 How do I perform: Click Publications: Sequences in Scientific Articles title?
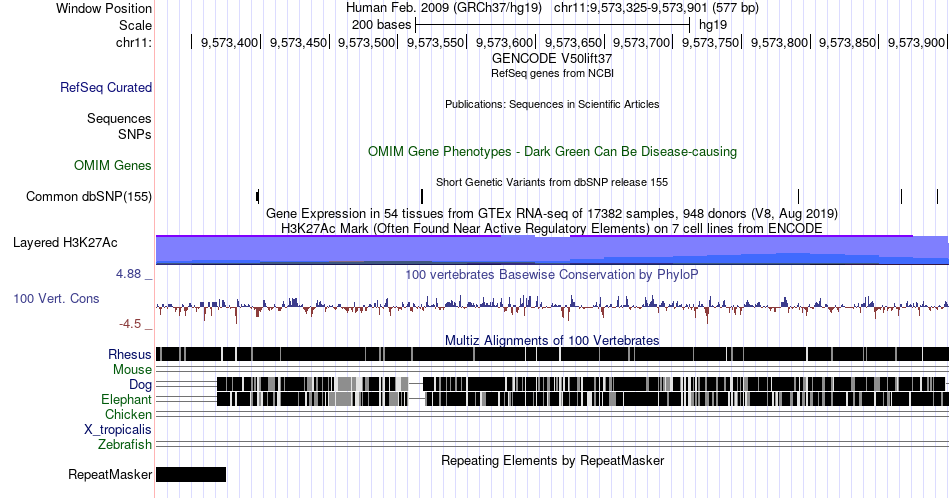coord(552,104)
